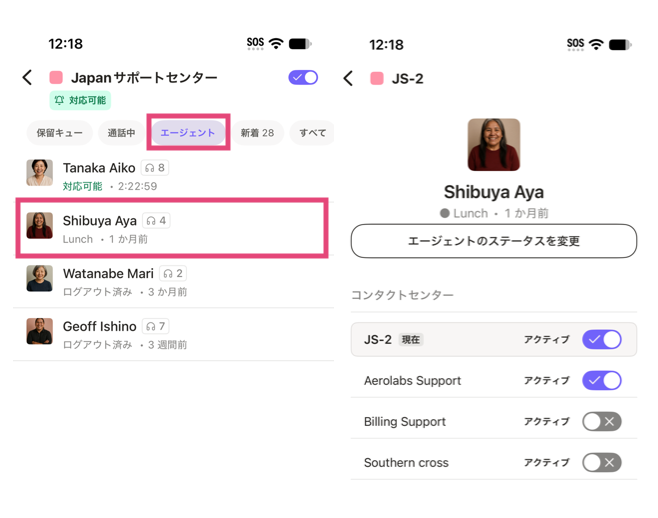Tap the 対応可能 status badge
This screenshot has width=658, height=518.
(80, 100)
